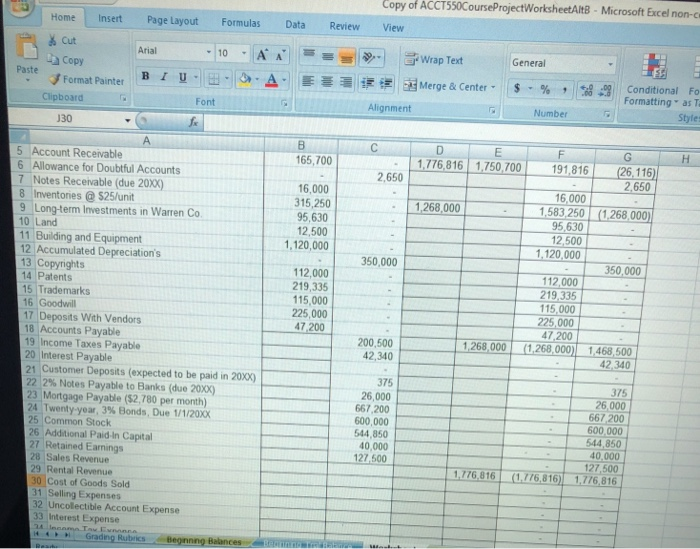
Task: Open Underline style dropdown arrow
Action: 195,78
